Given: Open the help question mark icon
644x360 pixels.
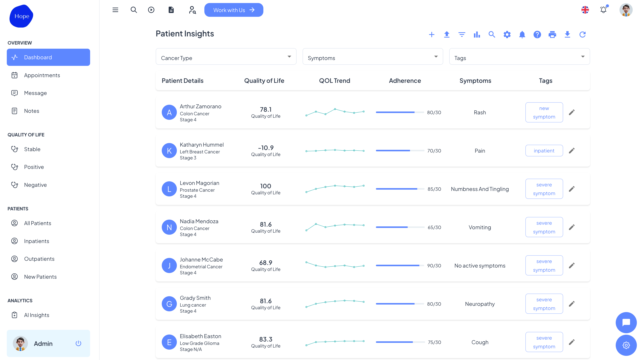Looking at the screenshot, I should click(537, 35).
